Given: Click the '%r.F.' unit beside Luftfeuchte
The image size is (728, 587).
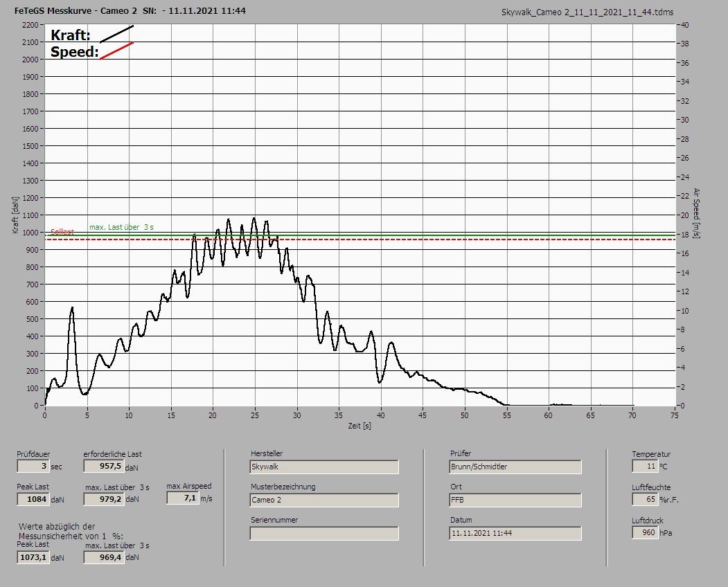Looking at the screenshot, I should point(668,500).
